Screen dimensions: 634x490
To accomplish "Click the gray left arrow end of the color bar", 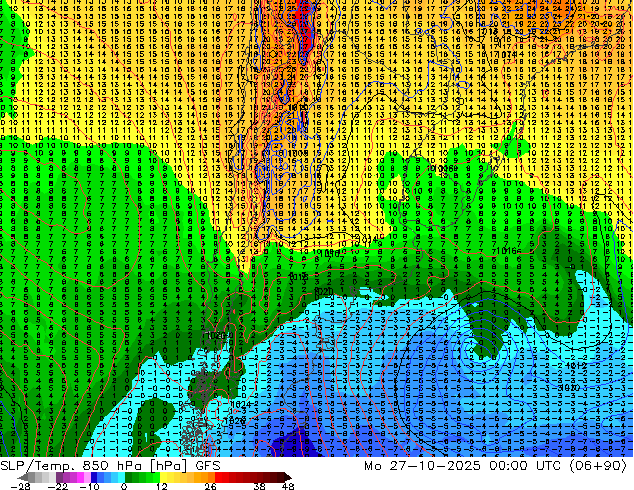I will pos(23,477).
